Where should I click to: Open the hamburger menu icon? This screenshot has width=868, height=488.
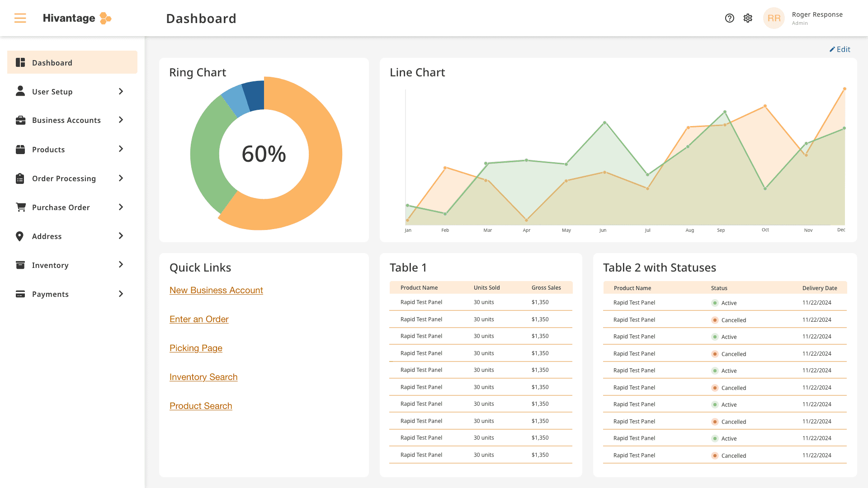(x=20, y=18)
